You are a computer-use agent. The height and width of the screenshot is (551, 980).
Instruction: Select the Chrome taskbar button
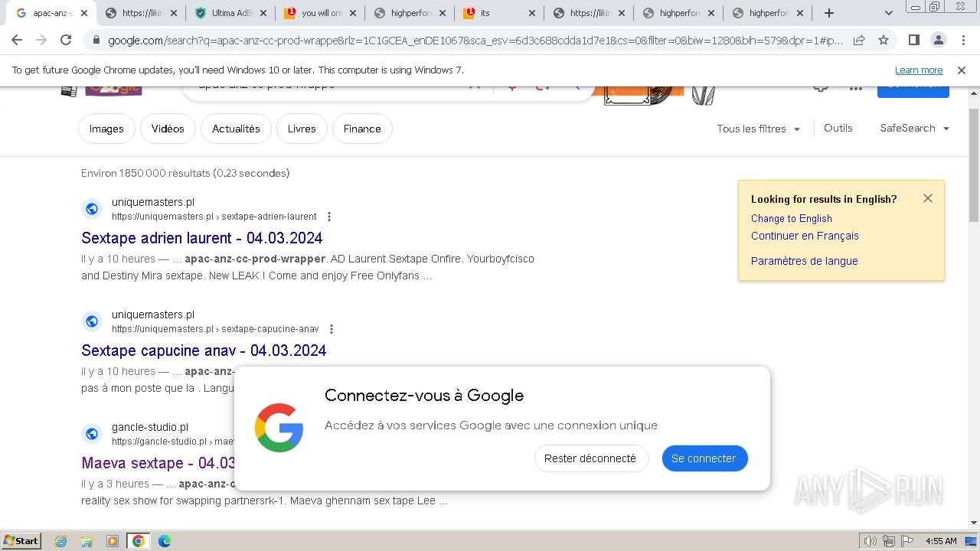pyautogui.click(x=138, y=541)
